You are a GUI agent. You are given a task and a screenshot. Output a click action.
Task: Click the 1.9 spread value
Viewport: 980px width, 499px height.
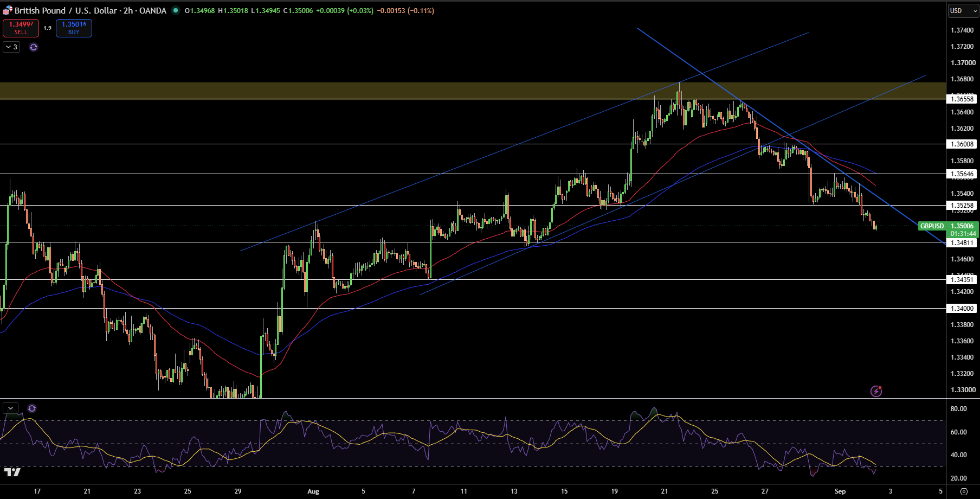click(48, 28)
